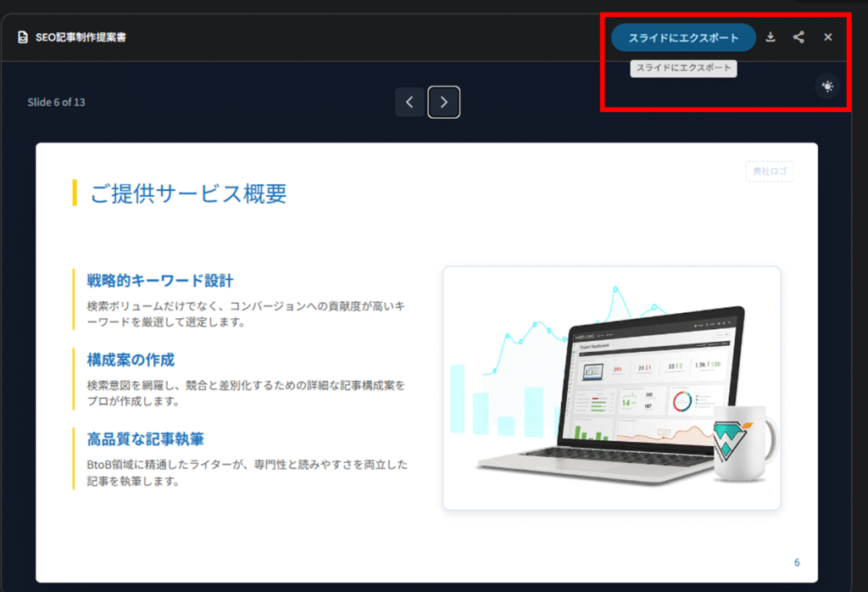The height and width of the screenshot is (592, 868).
Task: Click the スライドにエクスポート button
Action: 683,37
